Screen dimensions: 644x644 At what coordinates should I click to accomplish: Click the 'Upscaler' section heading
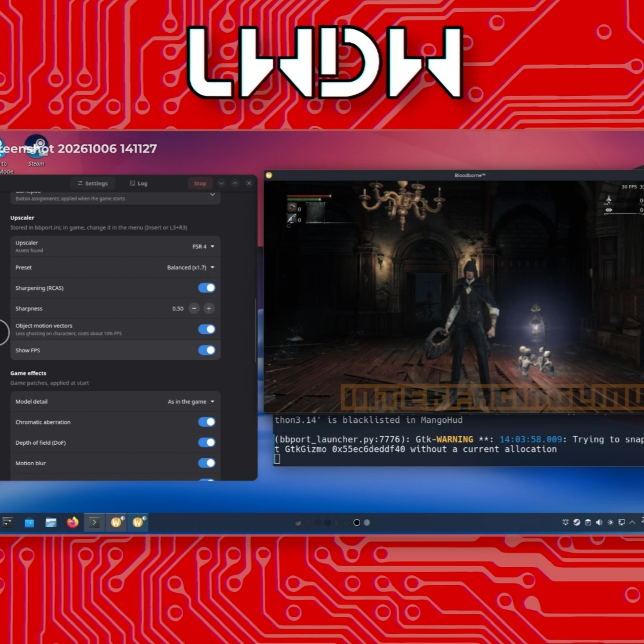click(x=22, y=218)
